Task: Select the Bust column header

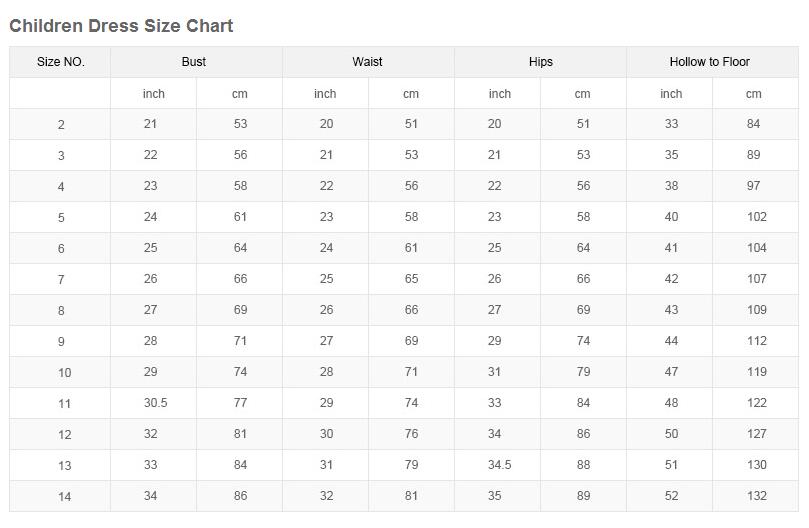Action: coord(194,62)
